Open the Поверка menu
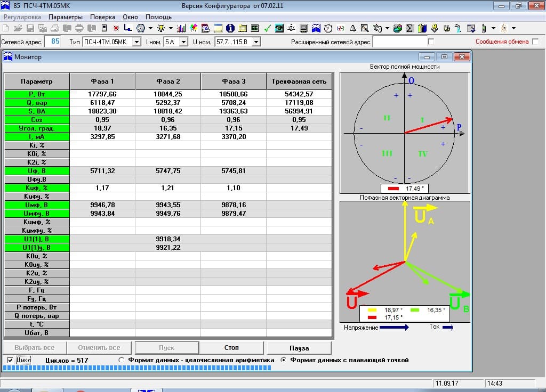The image size is (546, 392). (x=102, y=17)
